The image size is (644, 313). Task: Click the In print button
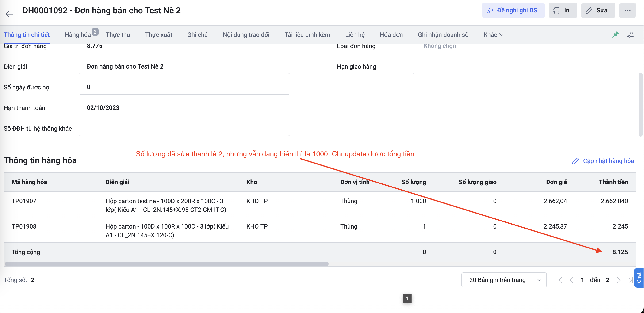click(x=563, y=10)
